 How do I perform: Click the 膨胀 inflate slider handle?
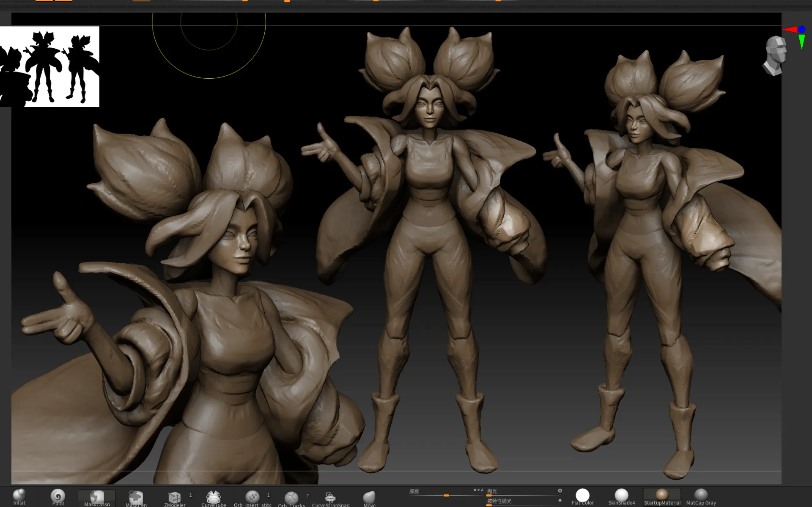(446, 495)
